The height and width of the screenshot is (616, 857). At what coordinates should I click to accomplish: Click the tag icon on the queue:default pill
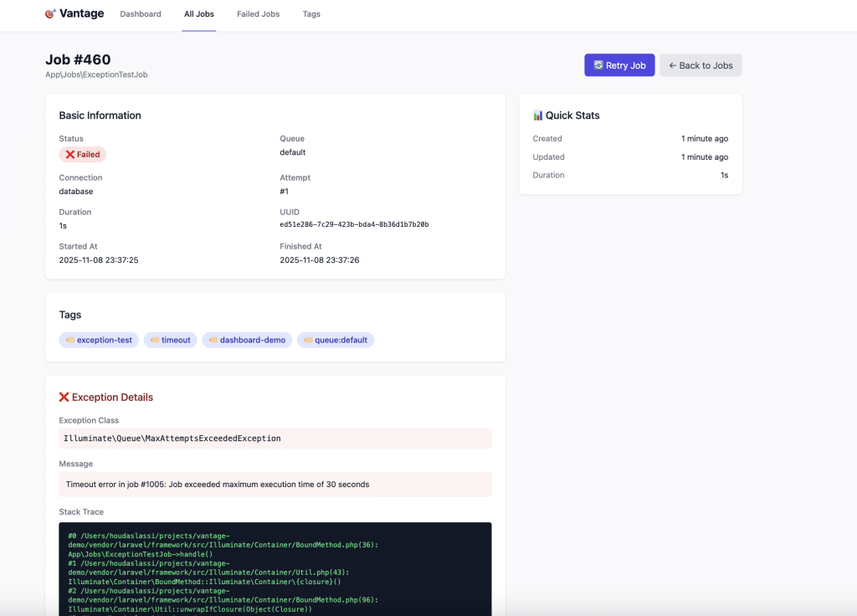tap(306, 340)
